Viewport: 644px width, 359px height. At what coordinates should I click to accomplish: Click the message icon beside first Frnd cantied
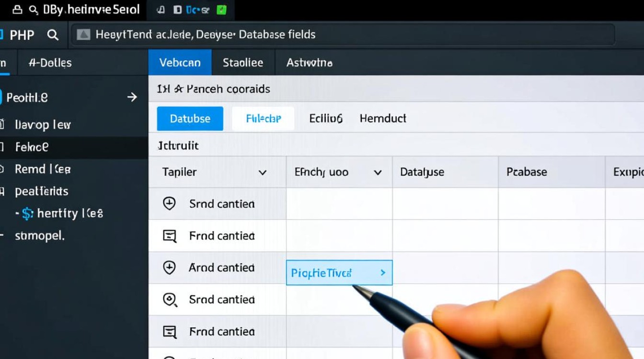click(x=169, y=236)
